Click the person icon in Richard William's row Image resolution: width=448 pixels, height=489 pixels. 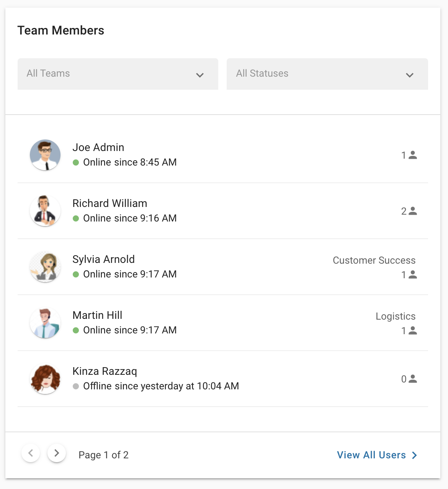(413, 211)
